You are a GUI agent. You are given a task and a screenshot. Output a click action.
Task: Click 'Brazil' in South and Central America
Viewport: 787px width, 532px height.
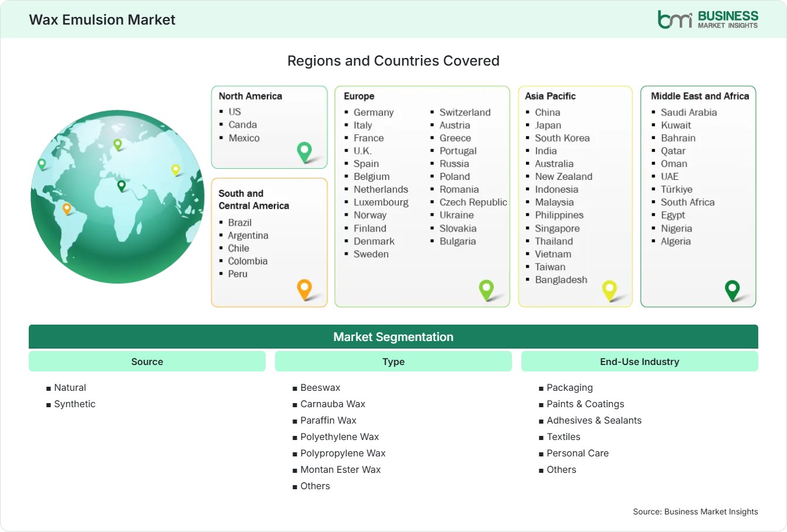[240, 222]
